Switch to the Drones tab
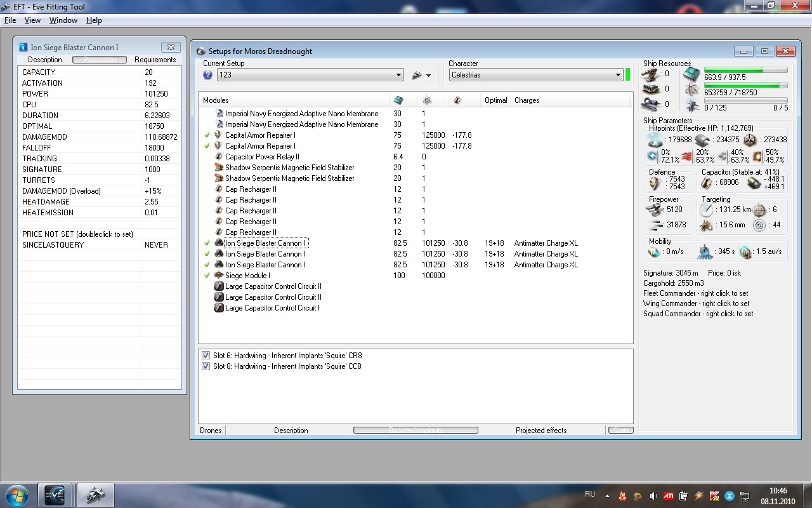Screen dimensions: 812x508 tap(211, 431)
